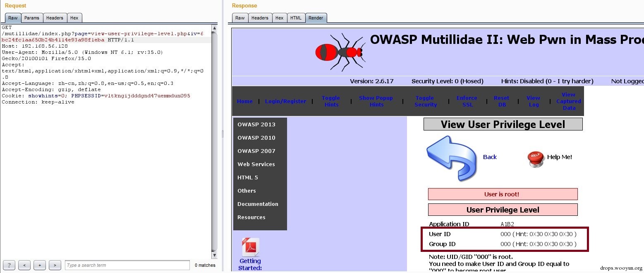Click Reset DB link
This screenshot has height=273, width=644.
coord(502,101)
